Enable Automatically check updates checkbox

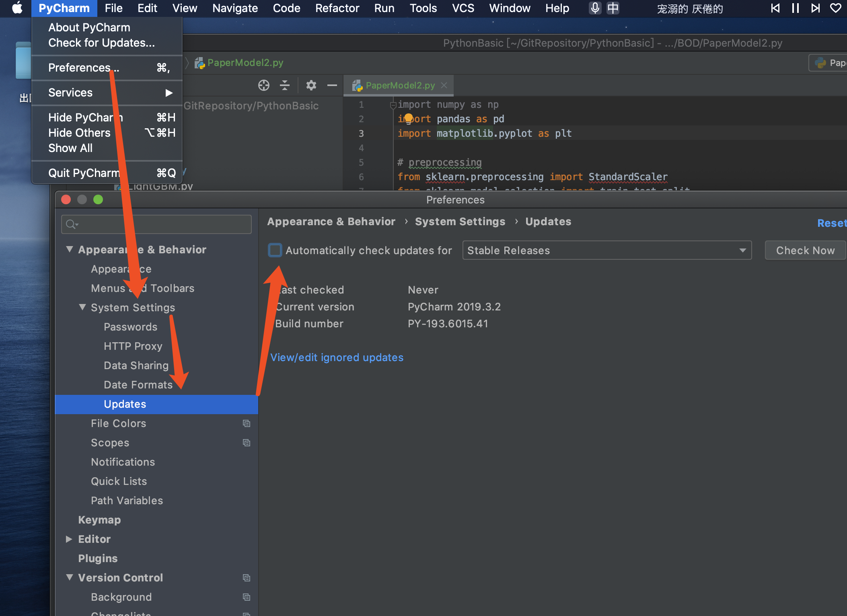pyautogui.click(x=275, y=250)
